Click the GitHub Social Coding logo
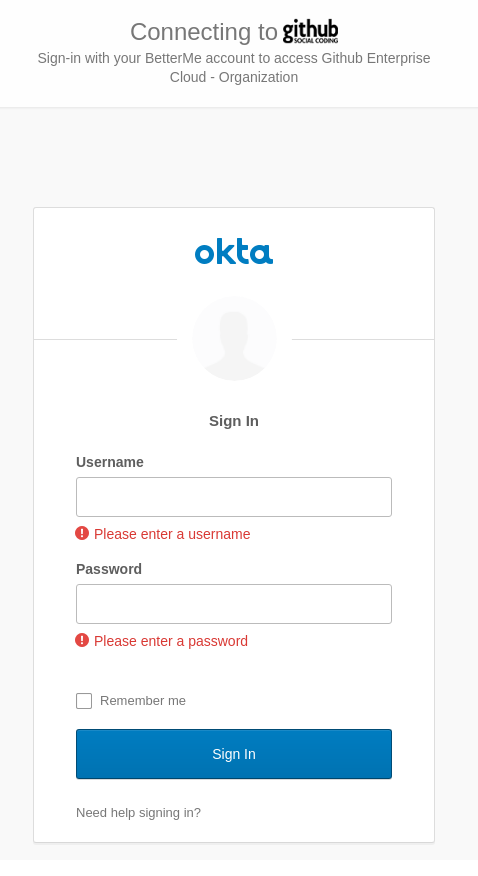 pyautogui.click(x=310, y=31)
